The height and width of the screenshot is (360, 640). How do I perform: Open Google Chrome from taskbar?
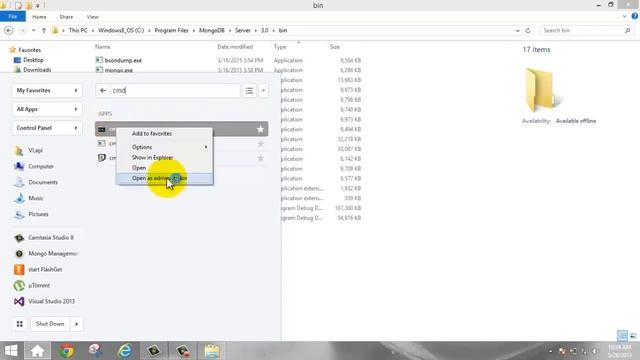tap(66, 351)
